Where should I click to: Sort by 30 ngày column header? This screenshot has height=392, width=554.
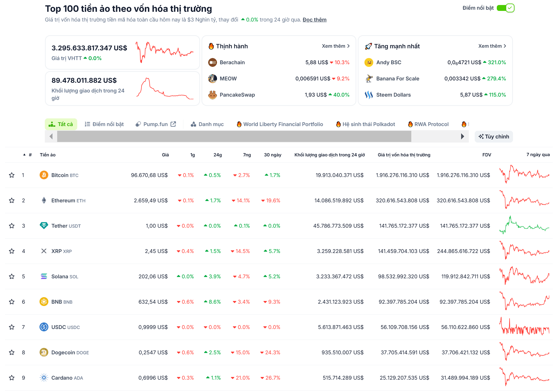[x=273, y=155]
